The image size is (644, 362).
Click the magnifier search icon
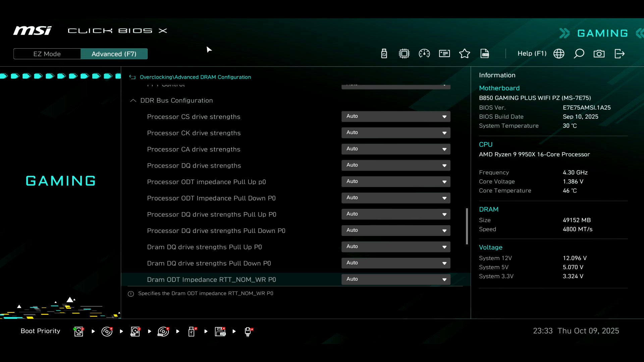coord(579,54)
